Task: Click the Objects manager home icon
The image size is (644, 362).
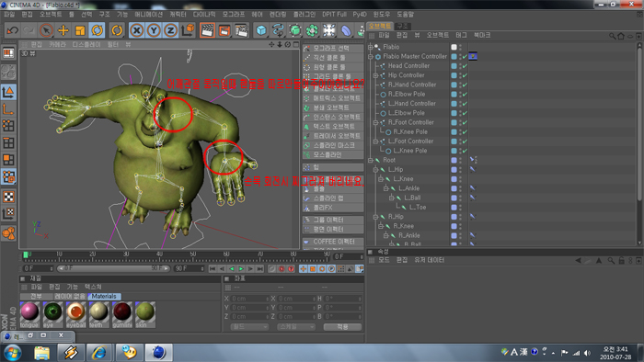Action: pyautogui.click(x=621, y=36)
